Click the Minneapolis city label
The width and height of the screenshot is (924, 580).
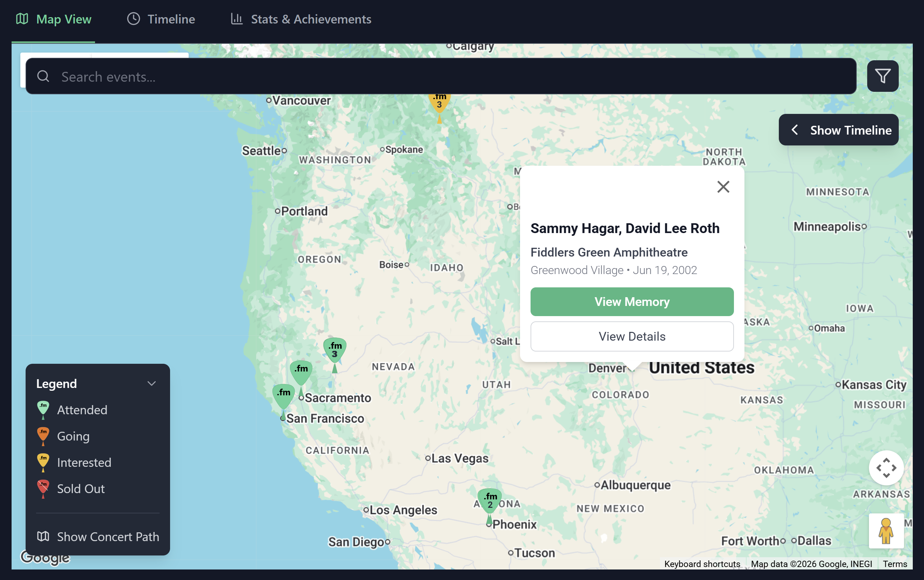[x=827, y=226]
